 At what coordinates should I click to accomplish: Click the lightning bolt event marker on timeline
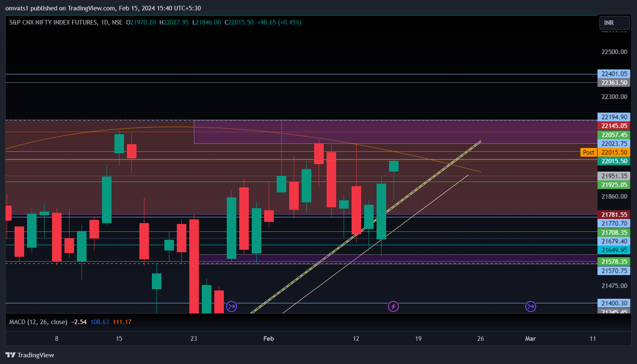click(x=393, y=307)
